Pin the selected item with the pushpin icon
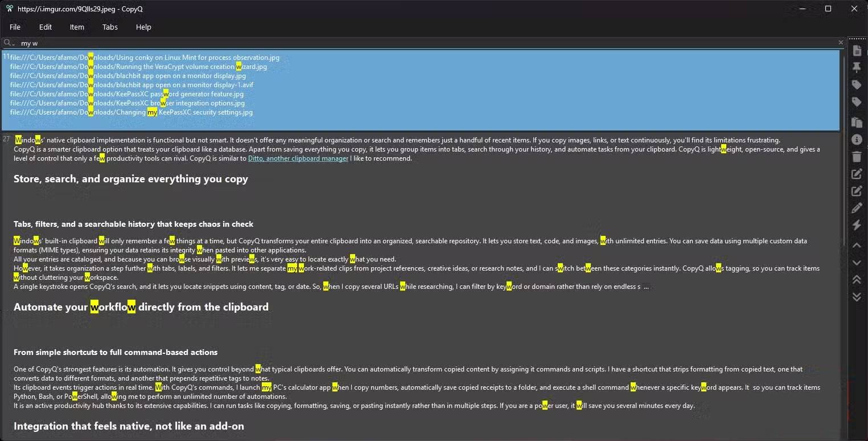 click(x=857, y=68)
